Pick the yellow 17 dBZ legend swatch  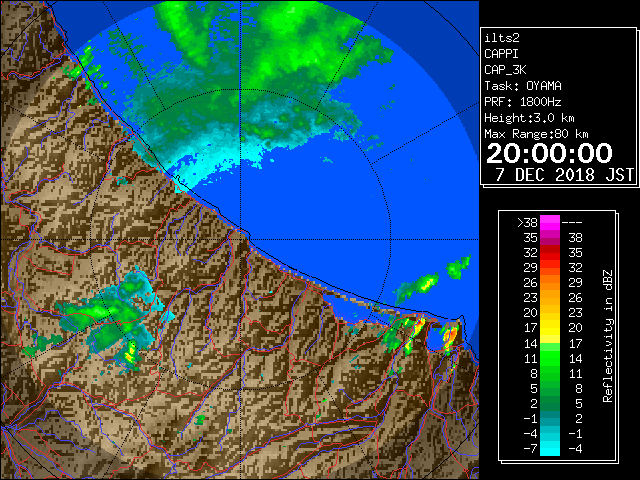[x=550, y=328]
